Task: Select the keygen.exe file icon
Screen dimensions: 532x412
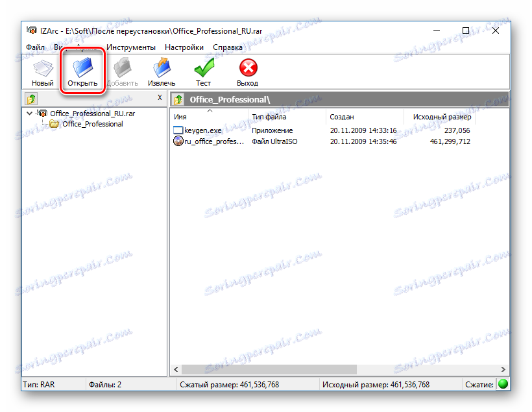Action: tap(178, 130)
